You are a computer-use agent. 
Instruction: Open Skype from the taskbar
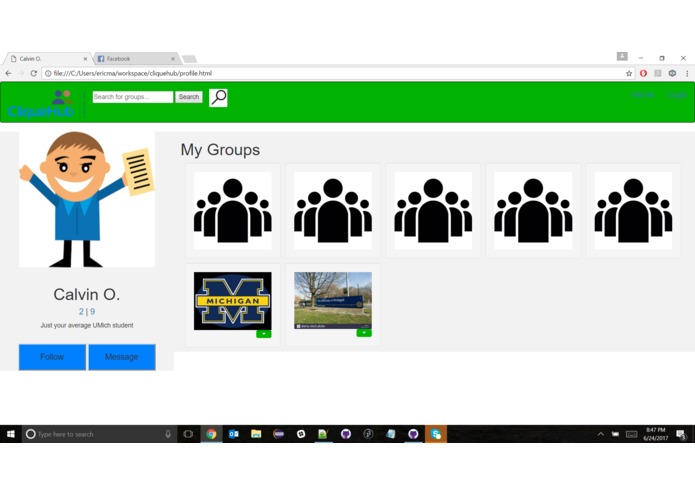436,434
